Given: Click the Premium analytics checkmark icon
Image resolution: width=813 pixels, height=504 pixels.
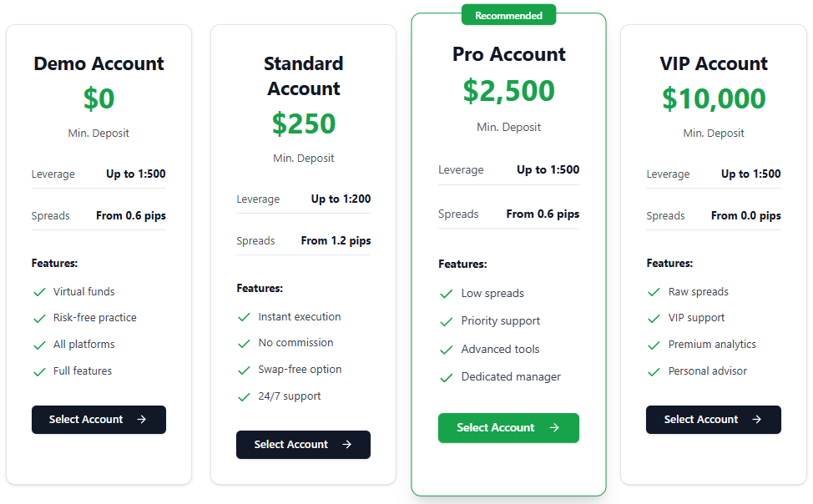Looking at the screenshot, I should [x=654, y=345].
